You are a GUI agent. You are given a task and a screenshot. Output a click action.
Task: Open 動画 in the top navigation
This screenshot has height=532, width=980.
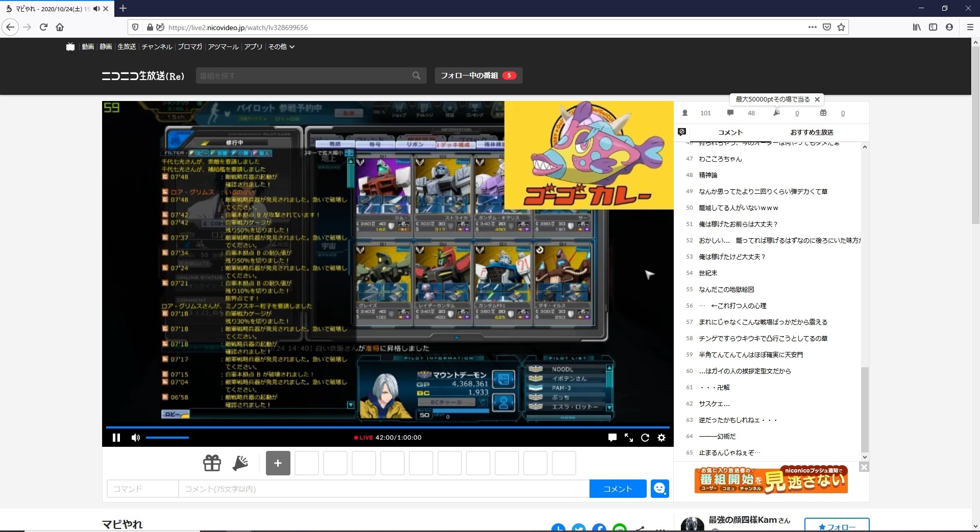tap(88, 46)
